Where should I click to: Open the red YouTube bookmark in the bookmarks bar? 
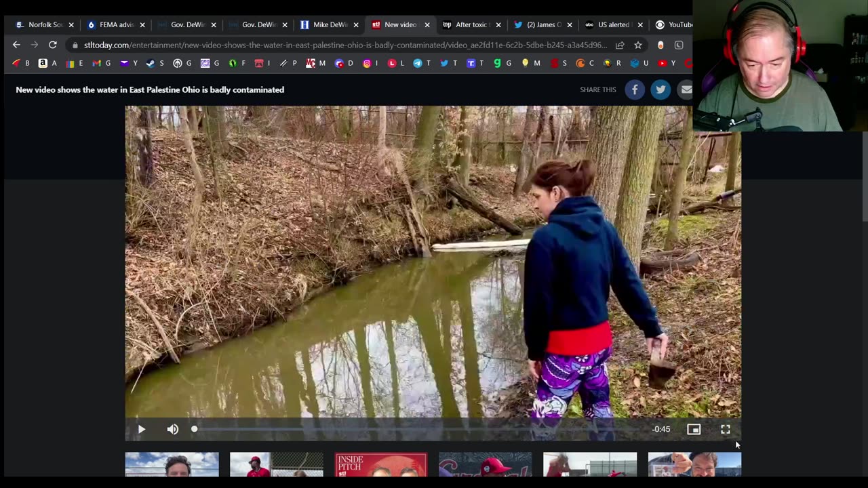[667, 63]
